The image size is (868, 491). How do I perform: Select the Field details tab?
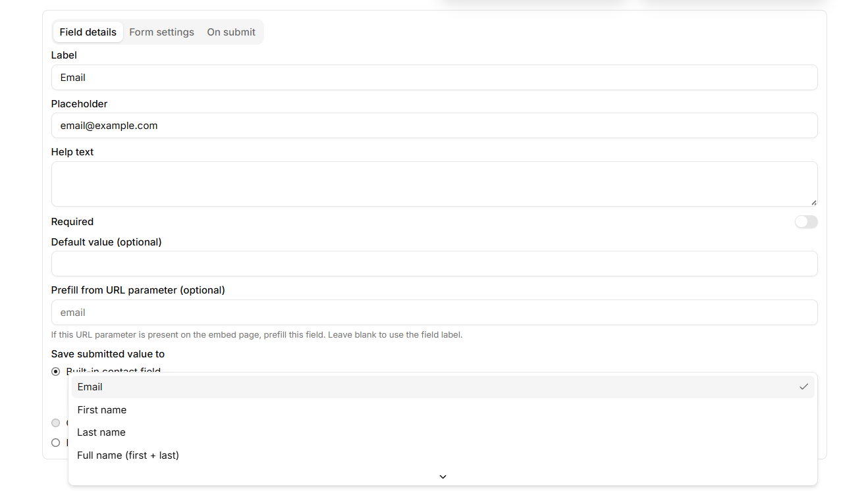88,32
